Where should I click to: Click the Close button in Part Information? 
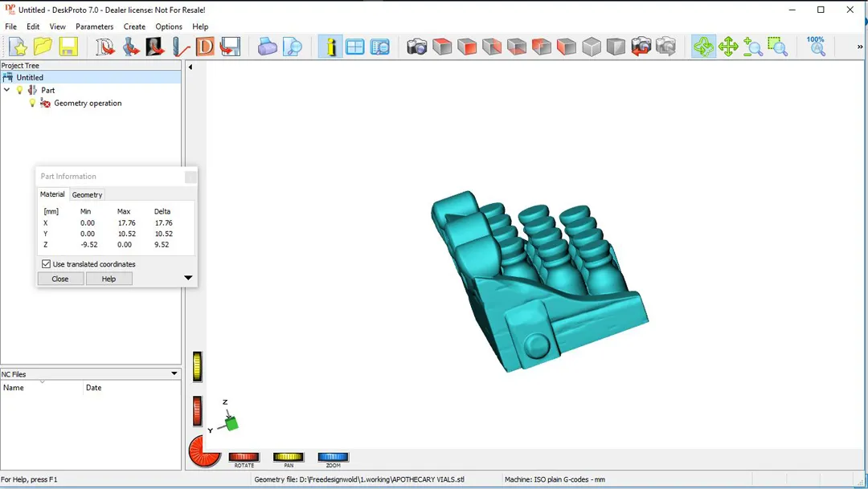60,279
